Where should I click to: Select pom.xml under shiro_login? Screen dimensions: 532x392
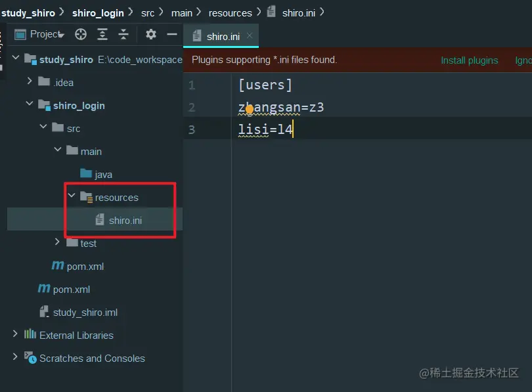[85, 267]
